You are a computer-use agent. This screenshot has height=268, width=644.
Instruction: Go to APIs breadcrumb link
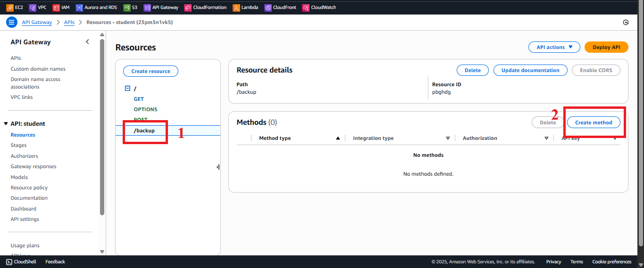69,22
